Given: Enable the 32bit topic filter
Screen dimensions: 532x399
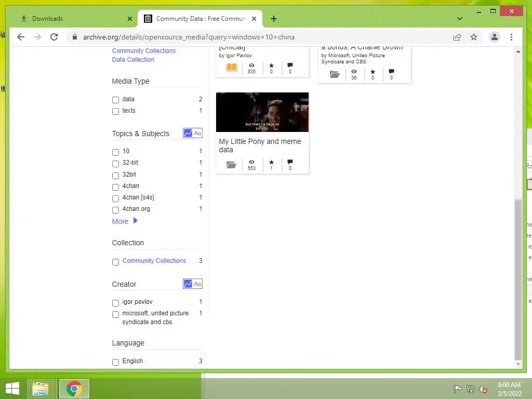Looking at the screenshot, I should [115, 176].
